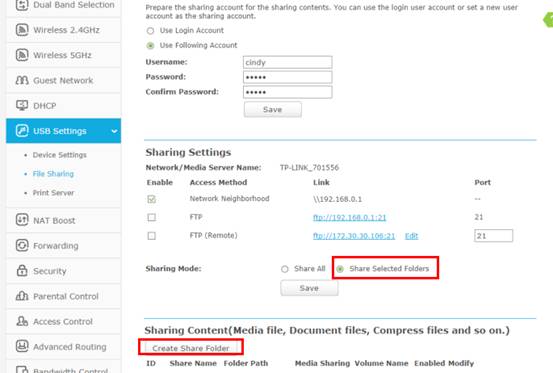Click the Folder Path column header
The image size is (553, 373).
246,363
